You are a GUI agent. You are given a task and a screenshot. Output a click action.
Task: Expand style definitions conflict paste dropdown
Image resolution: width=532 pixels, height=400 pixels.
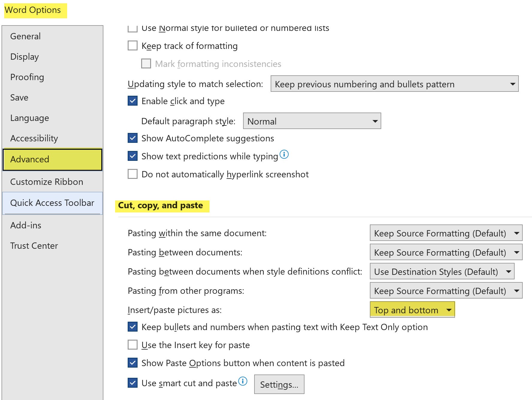pyautogui.click(x=442, y=271)
